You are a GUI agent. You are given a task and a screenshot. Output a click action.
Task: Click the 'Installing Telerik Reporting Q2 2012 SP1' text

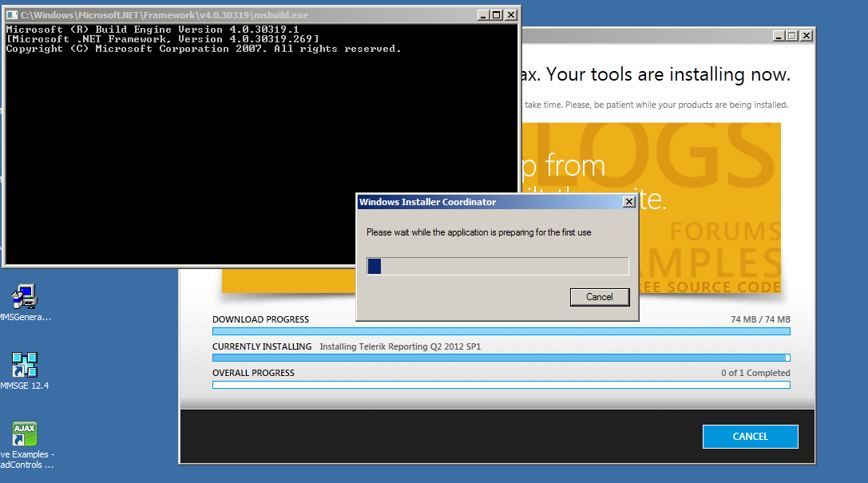pos(400,346)
